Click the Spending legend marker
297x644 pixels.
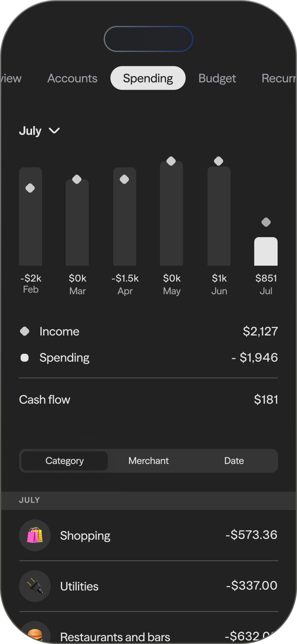(x=25, y=358)
